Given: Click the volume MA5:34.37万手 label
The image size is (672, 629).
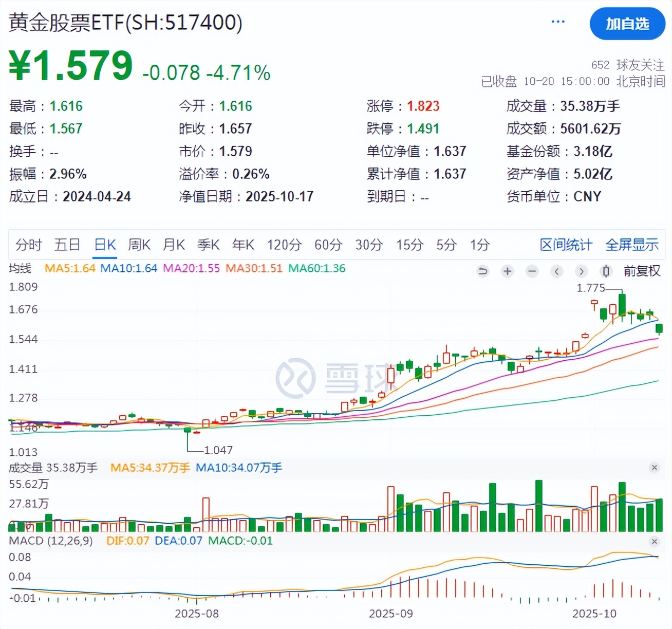Looking at the screenshot, I should tap(150, 468).
